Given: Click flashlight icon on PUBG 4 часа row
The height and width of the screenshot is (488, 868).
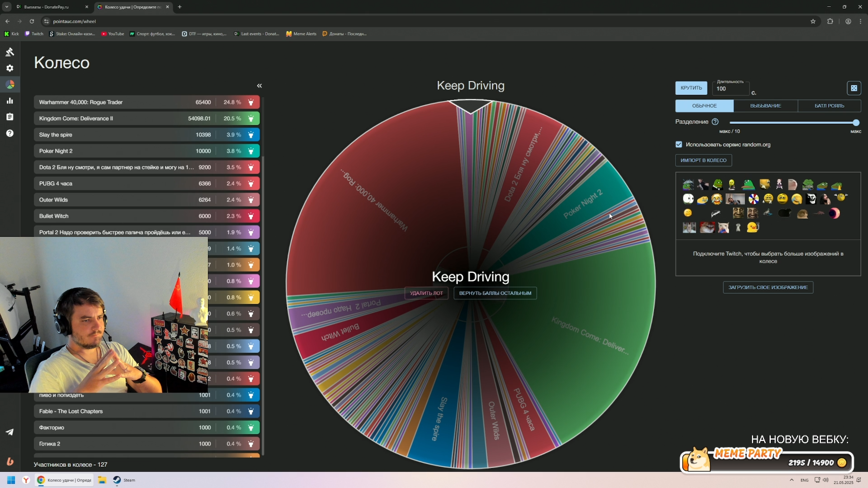Looking at the screenshot, I should click(x=251, y=183).
